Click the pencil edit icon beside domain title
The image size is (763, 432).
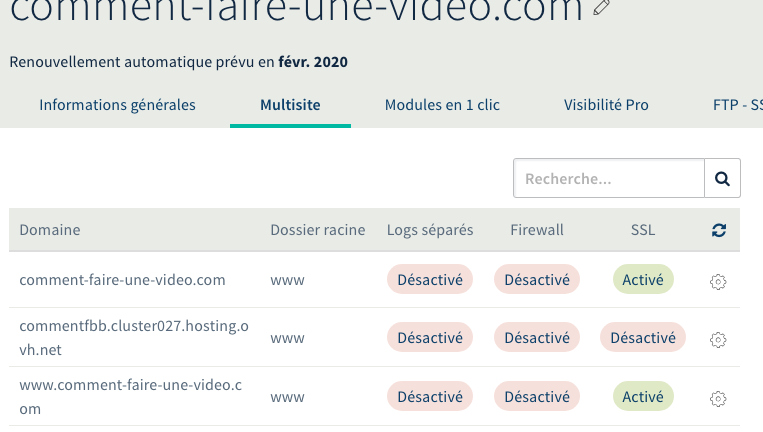(601, 8)
